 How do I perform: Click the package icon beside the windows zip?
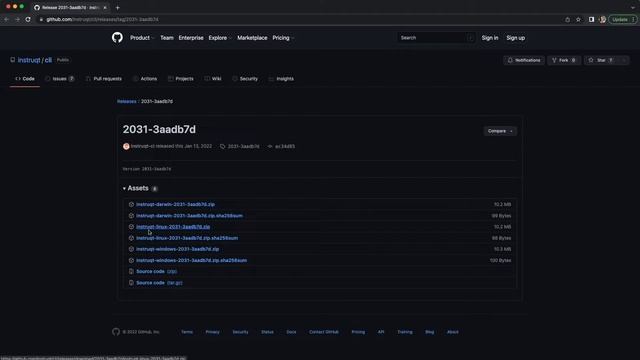pos(131,249)
